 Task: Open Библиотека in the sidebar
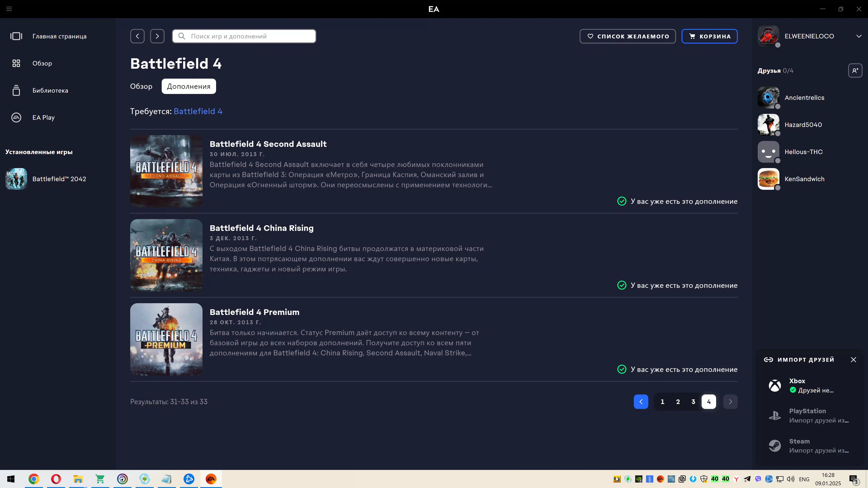[58, 90]
